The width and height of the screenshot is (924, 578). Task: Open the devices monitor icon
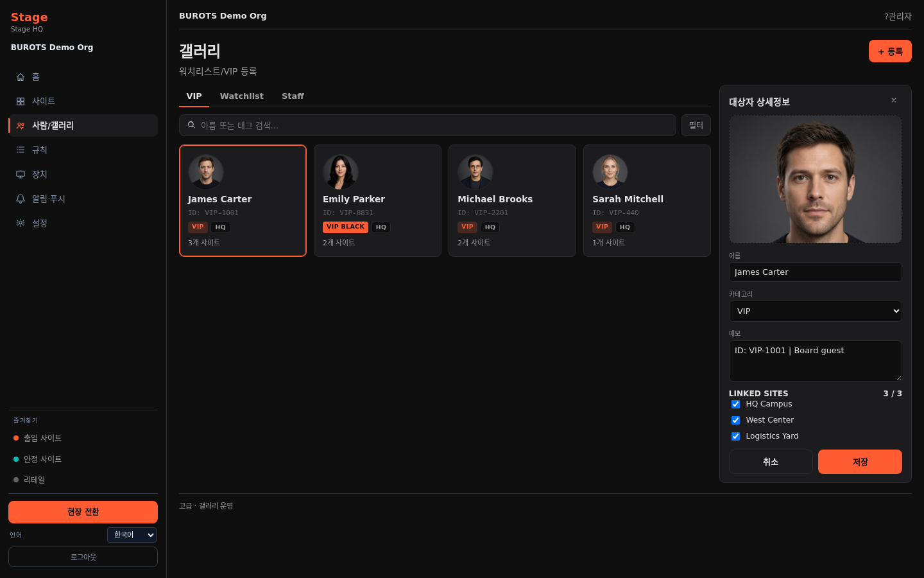tap(21, 175)
